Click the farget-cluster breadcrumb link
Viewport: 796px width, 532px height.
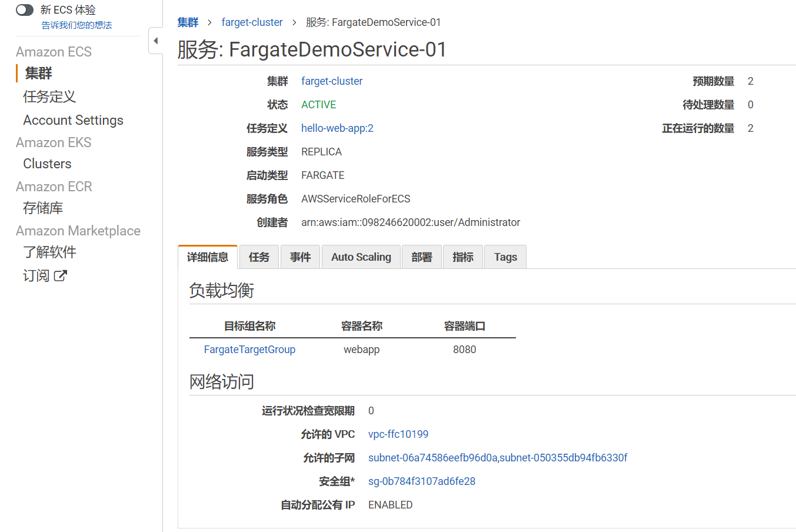252,22
